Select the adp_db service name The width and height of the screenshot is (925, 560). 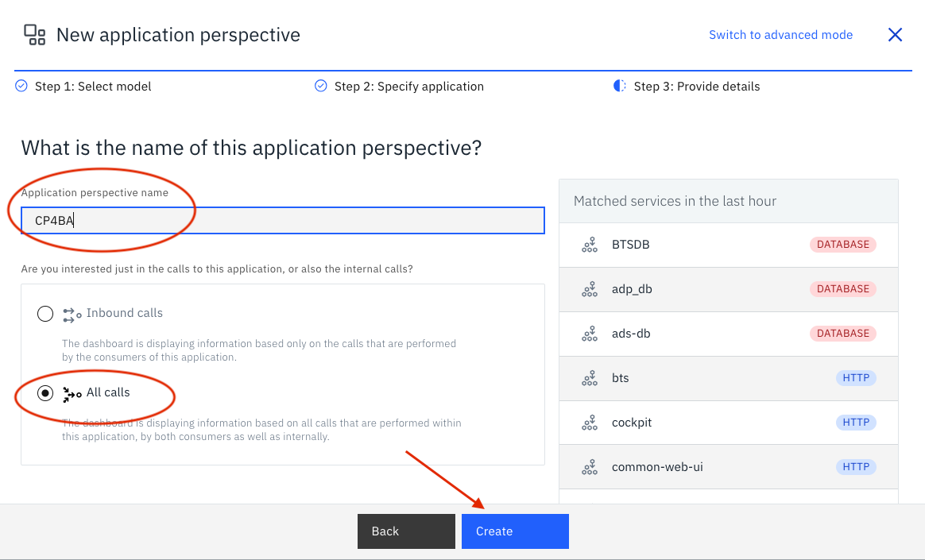point(632,289)
